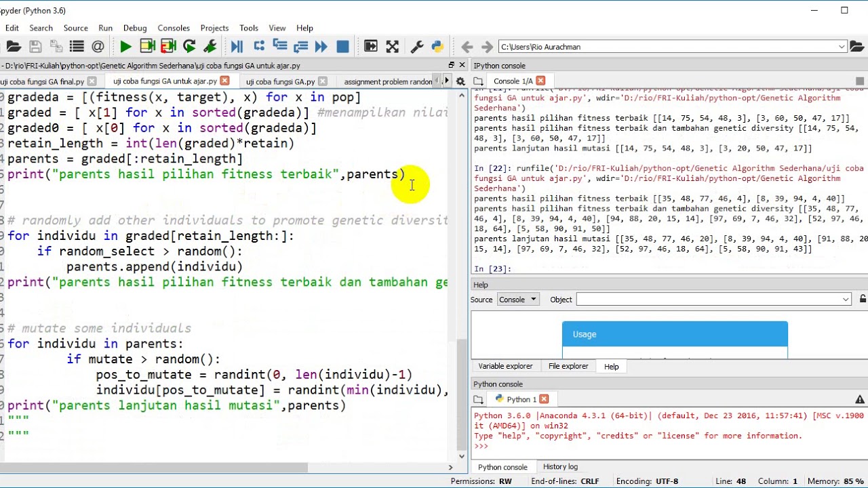This screenshot has height=488, width=868.
Task: Close Python 1 console tab
Action: coord(544,399)
